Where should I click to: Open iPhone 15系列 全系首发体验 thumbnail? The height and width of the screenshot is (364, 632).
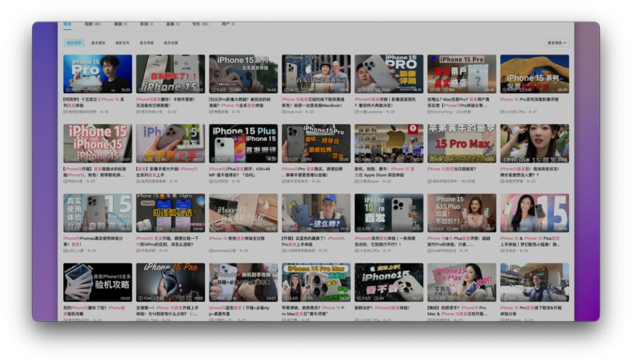243,74
